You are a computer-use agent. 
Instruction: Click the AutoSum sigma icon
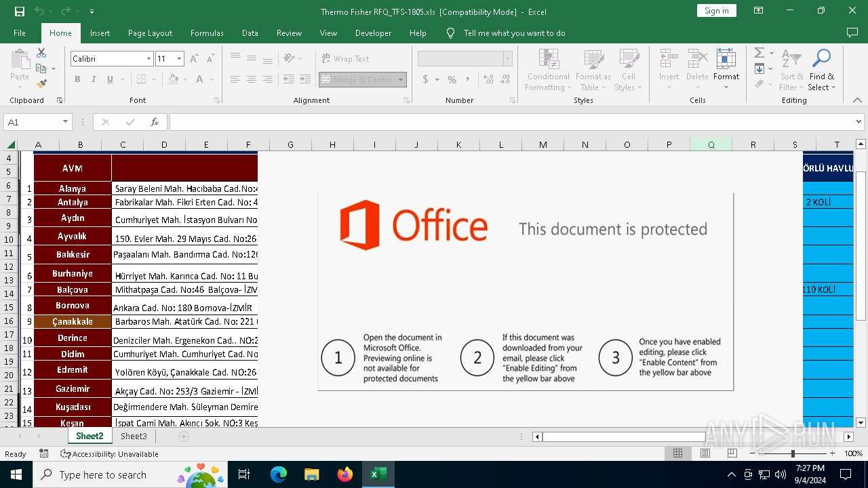[759, 53]
